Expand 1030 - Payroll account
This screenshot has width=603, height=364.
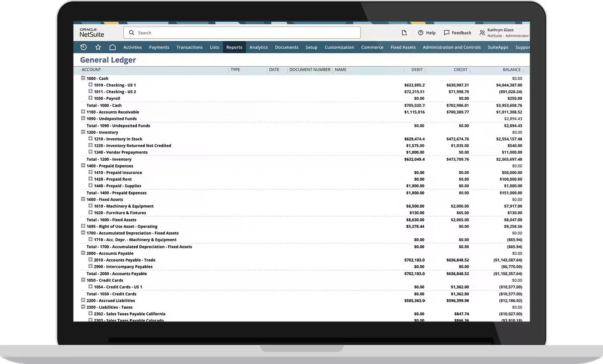tap(90, 98)
